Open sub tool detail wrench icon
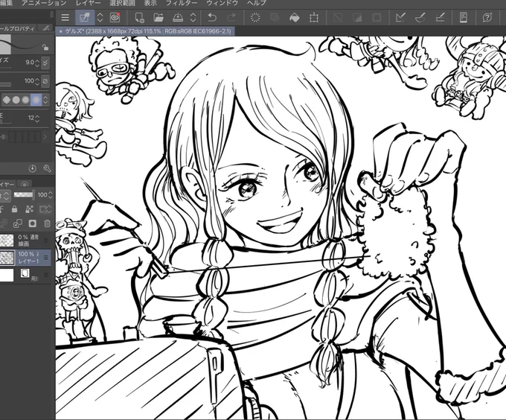The height and width of the screenshot is (420, 506). [47, 168]
